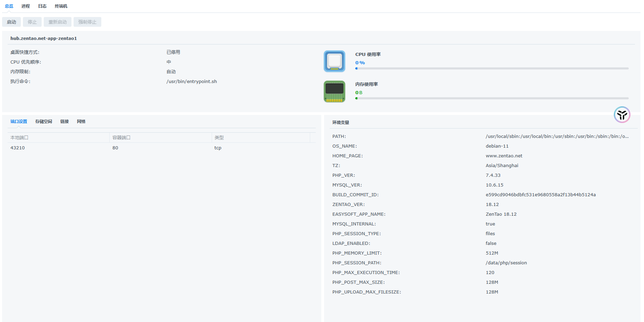Click the /usr/bin/entrypoint.sh command value
The width and height of the screenshot is (644, 322).
point(192,81)
